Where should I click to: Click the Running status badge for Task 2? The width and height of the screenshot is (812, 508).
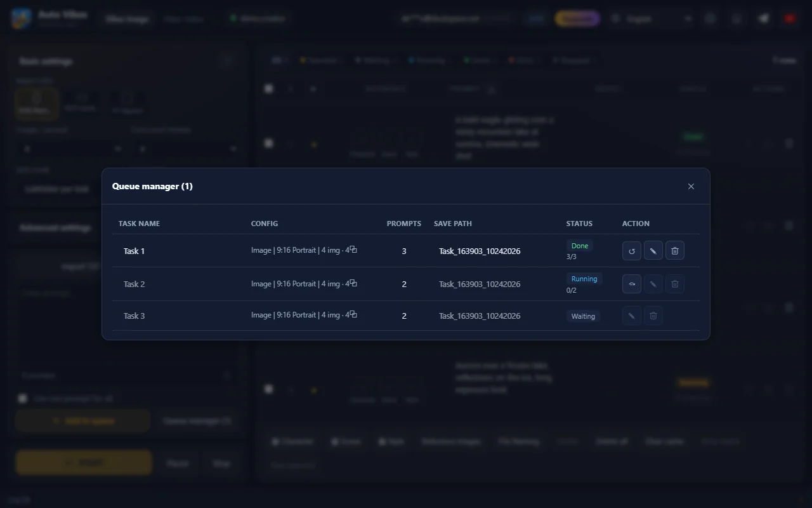(x=584, y=279)
